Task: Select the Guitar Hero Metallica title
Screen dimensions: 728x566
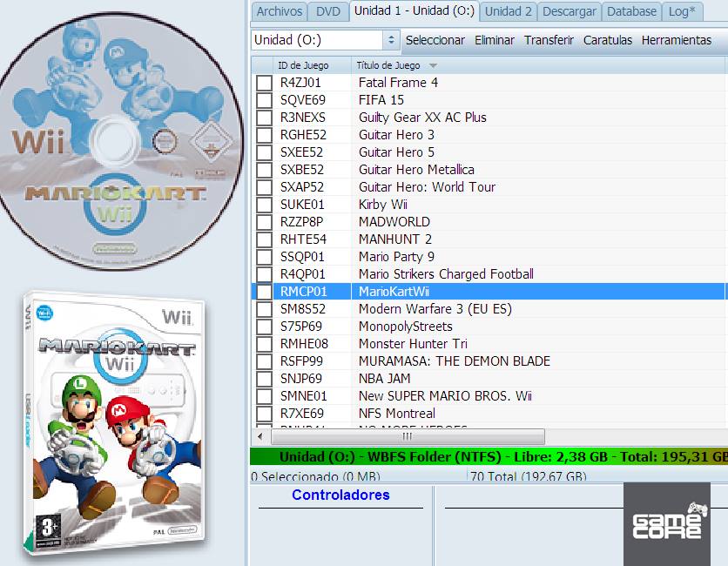Action: click(416, 170)
